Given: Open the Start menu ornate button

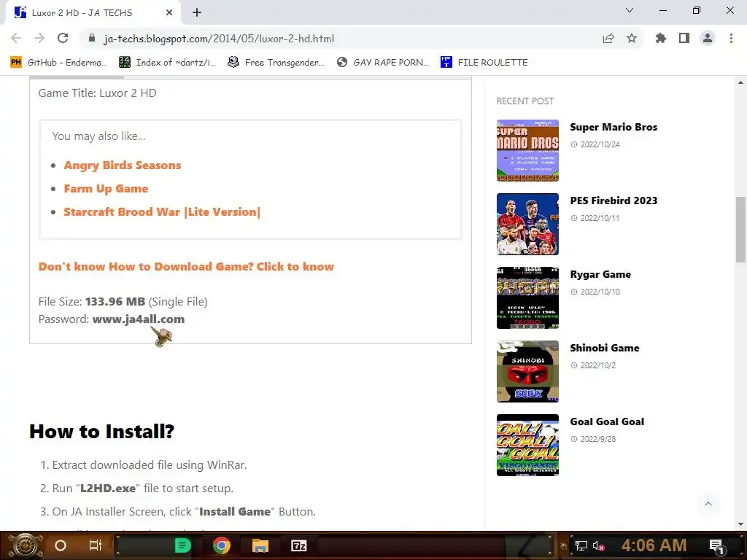Looking at the screenshot, I should tap(25, 545).
